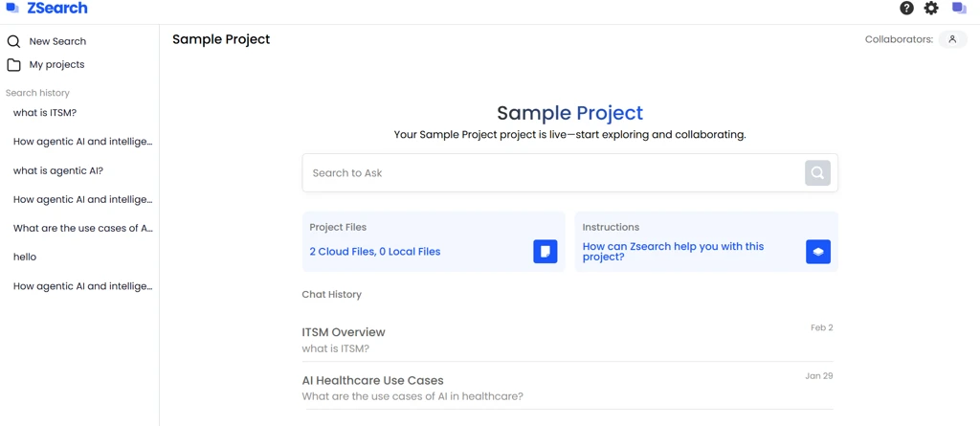The image size is (980, 426).
Task: Open the '2 Cloud Files, 0 Local Files' link
Action: pos(375,252)
